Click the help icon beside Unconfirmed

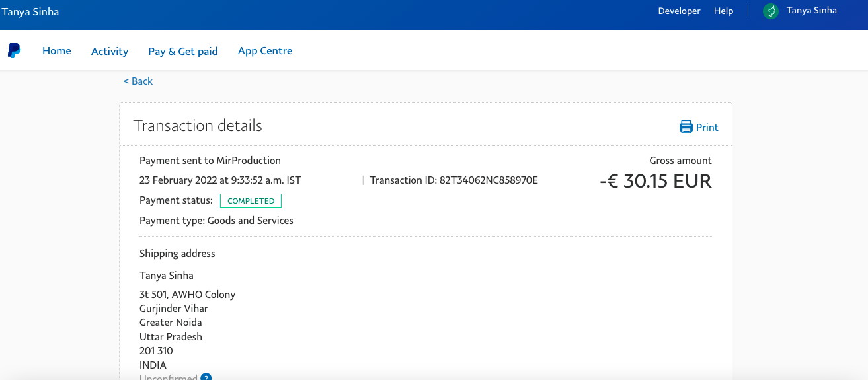(206, 377)
